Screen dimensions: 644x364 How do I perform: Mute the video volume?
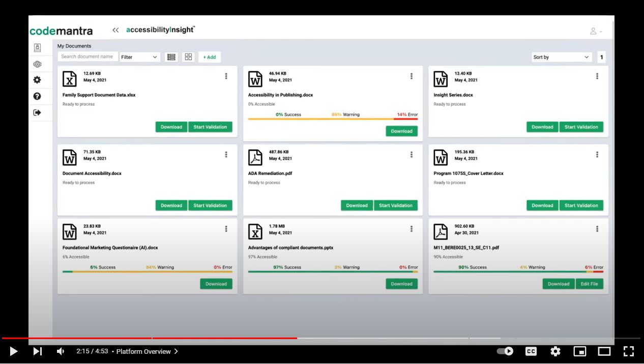(x=61, y=351)
